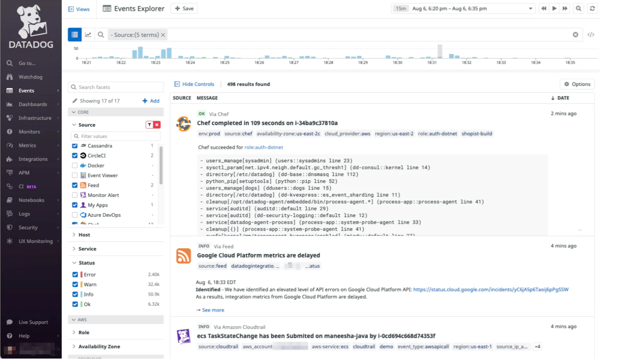Open the Cloudtrail event source icon
Screen dimensions: 624x364
(184, 336)
